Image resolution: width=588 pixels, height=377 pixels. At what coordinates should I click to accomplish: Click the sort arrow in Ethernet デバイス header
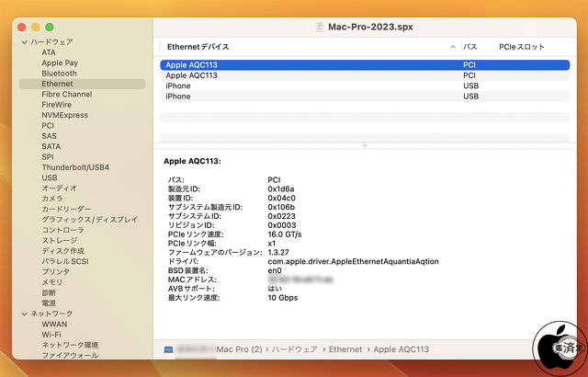click(453, 47)
